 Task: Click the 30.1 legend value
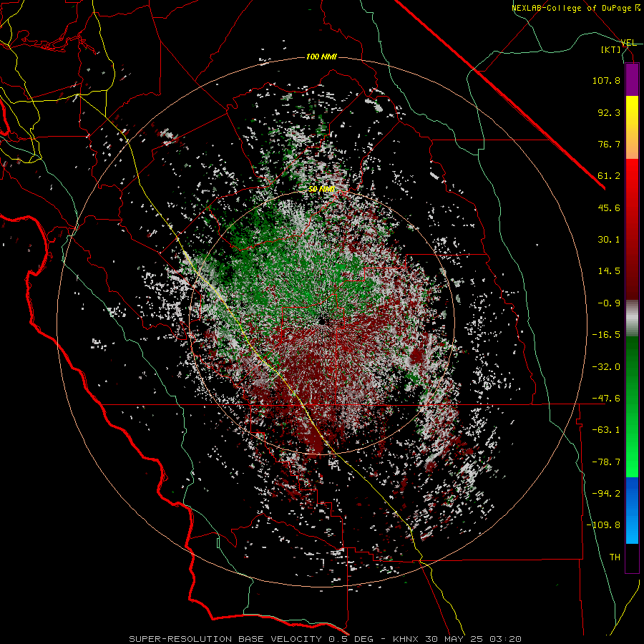[609, 240]
